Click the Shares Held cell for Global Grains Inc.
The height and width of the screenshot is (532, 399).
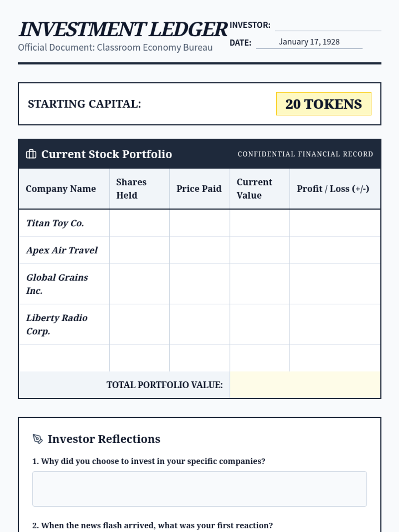(x=140, y=284)
